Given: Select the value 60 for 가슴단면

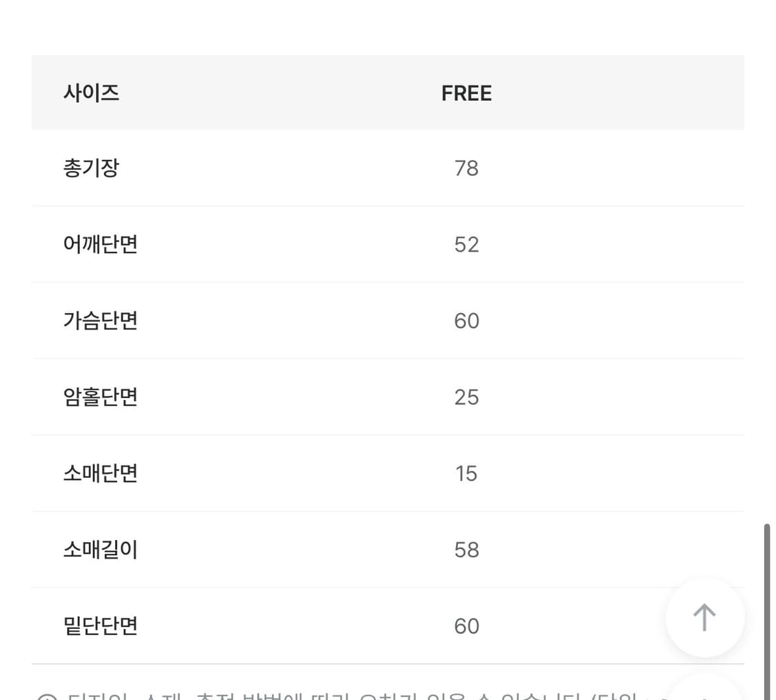Looking at the screenshot, I should click(466, 320).
